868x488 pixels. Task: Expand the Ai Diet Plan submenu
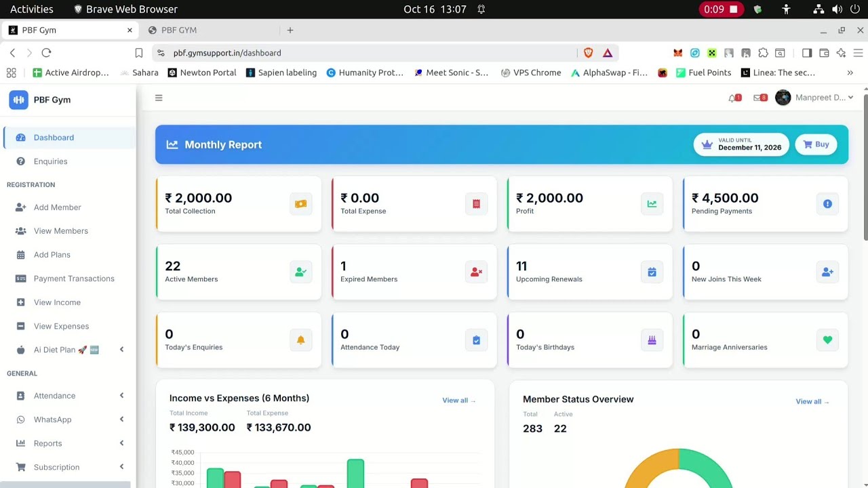click(121, 350)
